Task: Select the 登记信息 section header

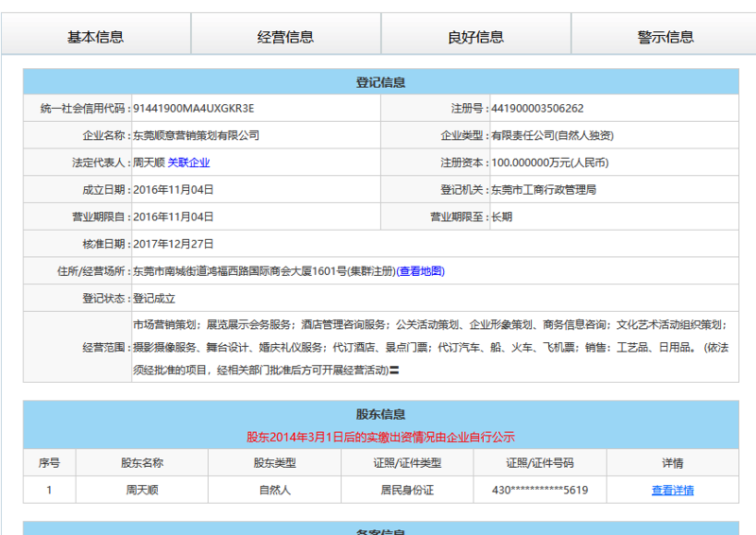Action: 381,82
